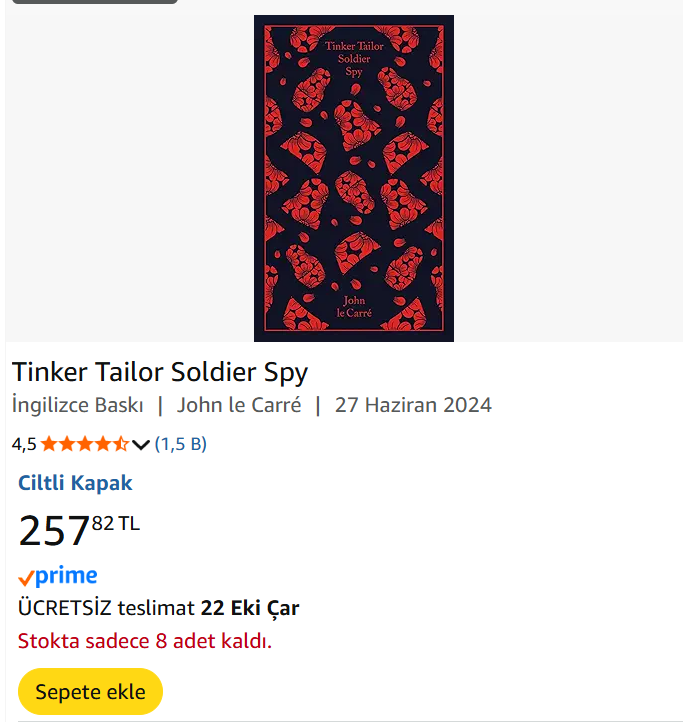Expand the rating breakdown chevron arrow
Screen dimensions: 683x722
pos(141,444)
